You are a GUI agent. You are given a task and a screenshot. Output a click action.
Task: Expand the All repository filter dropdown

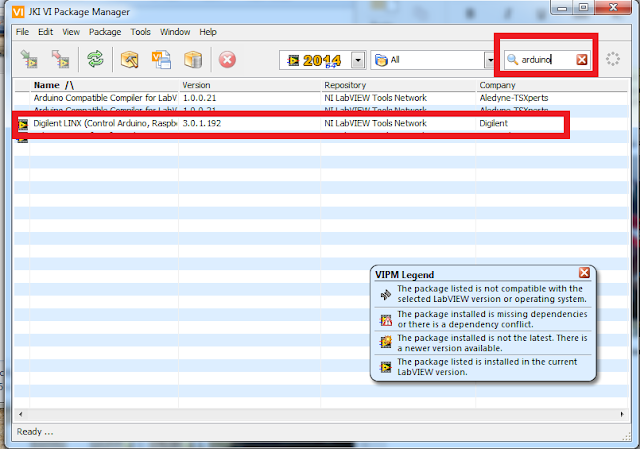point(489,60)
